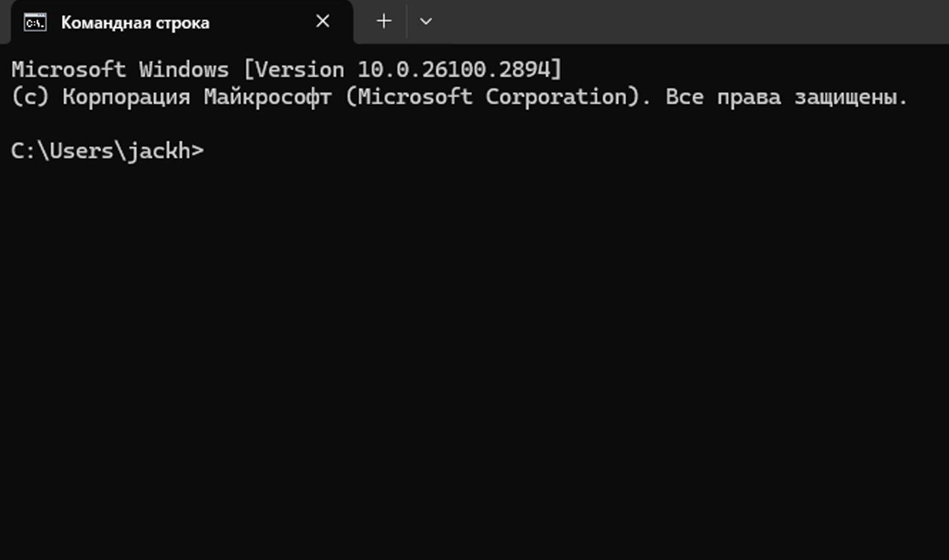The image size is (949, 560).
Task: Click the (Microsoft Corporation) text
Action: (x=493, y=97)
